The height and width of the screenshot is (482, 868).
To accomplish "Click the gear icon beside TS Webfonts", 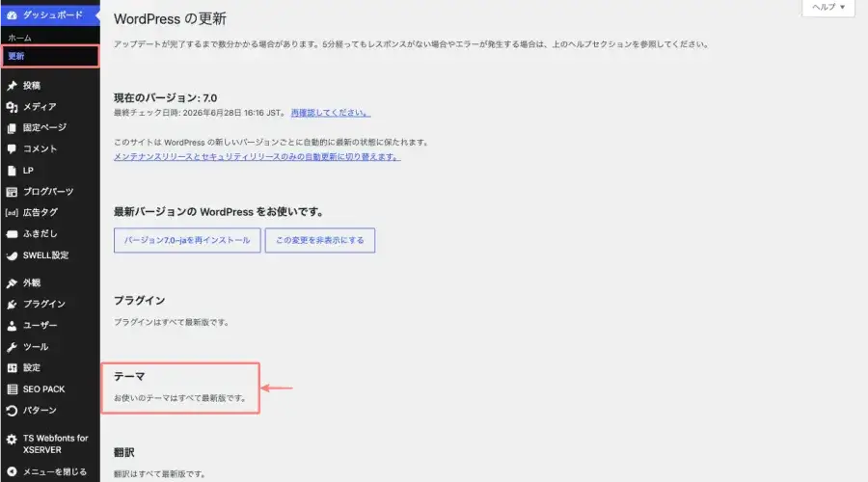I will [x=12, y=440].
